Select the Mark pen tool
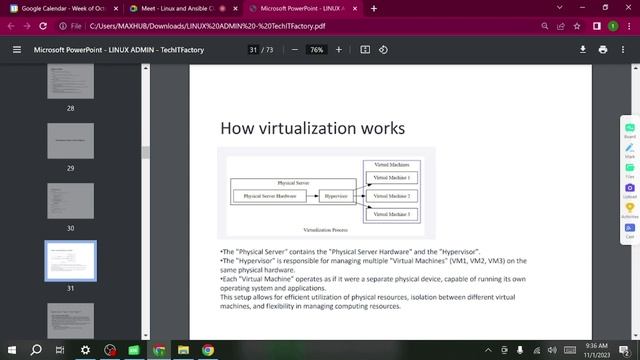 pos(630,150)
